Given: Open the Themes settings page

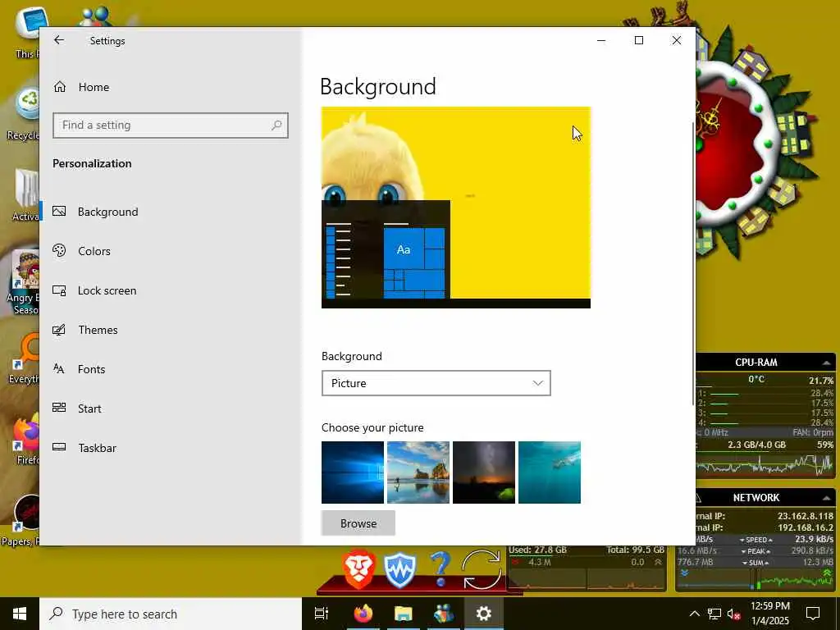Looking at the screenshot, I should point(85,330).
